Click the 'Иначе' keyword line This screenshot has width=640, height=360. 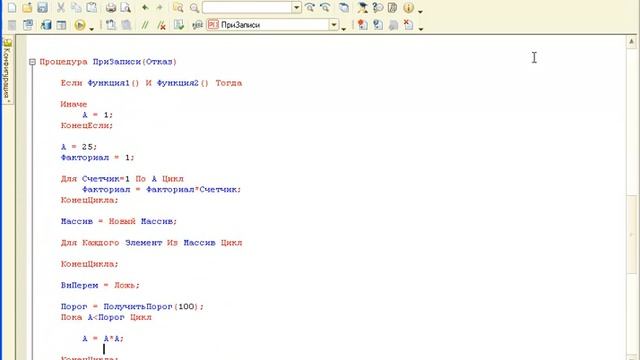click(74, 104)
